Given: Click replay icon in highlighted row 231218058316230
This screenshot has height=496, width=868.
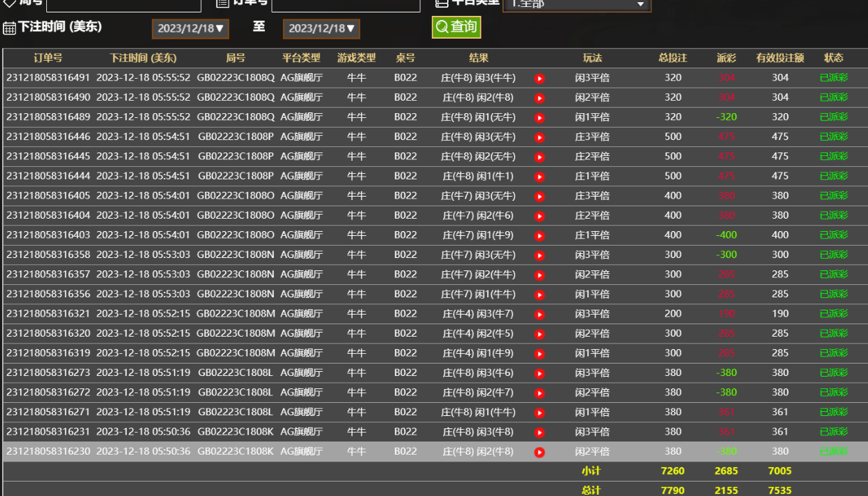Looking at the screenshot, I should (540, 453).
